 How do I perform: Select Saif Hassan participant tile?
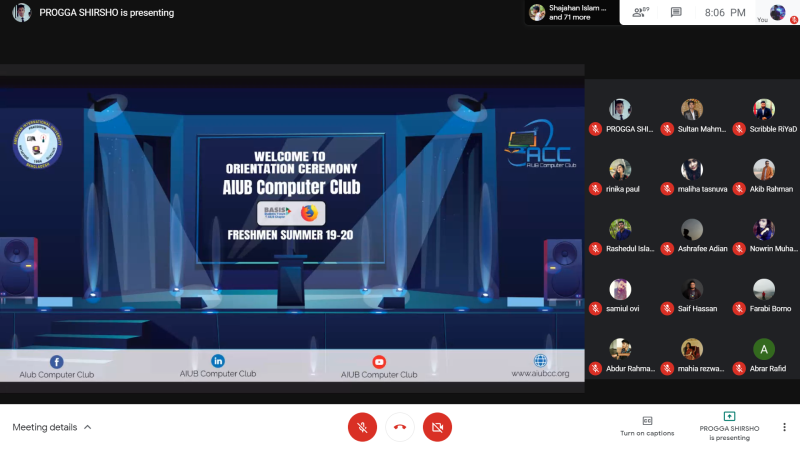click(x=692, y=296)
